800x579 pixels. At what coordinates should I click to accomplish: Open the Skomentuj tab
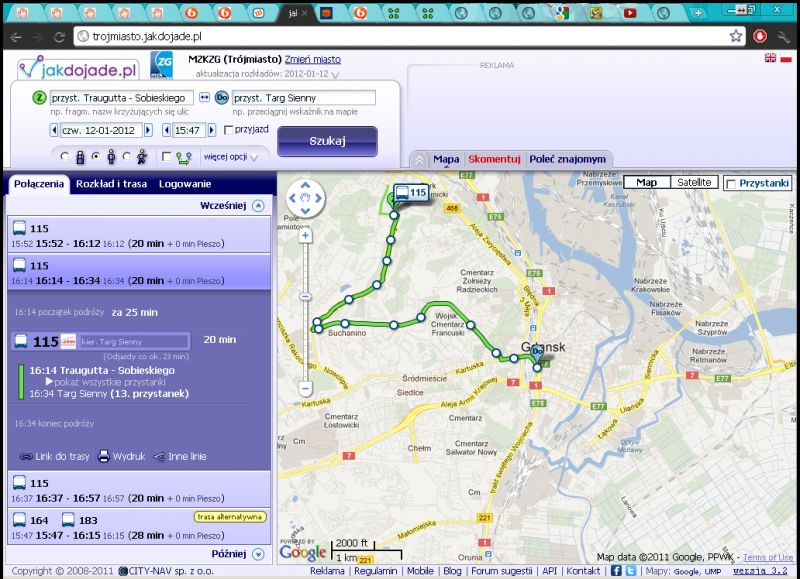pyautogui.click(x=494, y=159)
